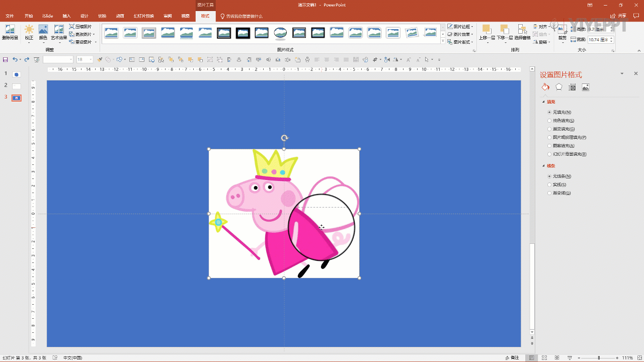Open the 选择窗格 selection pane

coord(522,32)
